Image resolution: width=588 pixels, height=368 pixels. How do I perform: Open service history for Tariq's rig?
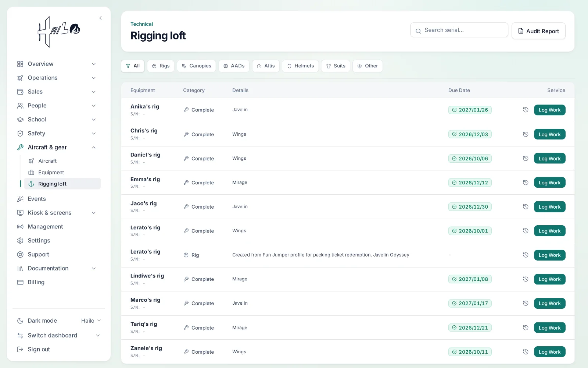point(526,328)
